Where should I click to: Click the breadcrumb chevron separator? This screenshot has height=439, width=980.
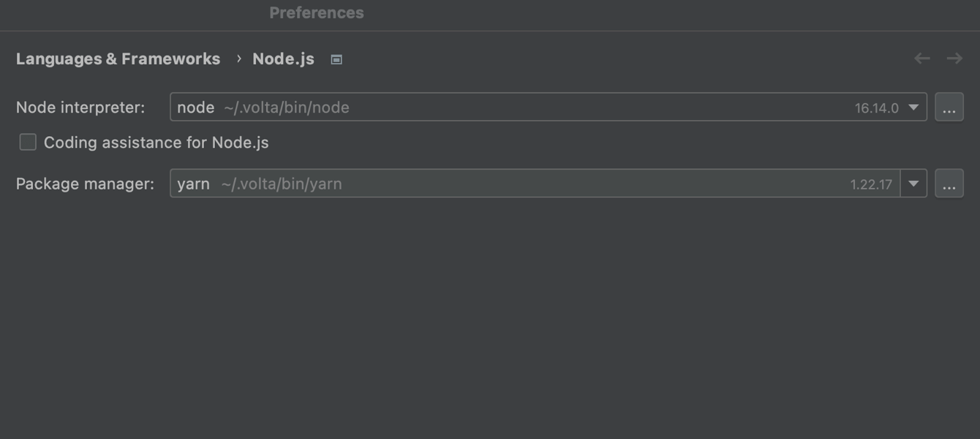click(x=238, y=59)
